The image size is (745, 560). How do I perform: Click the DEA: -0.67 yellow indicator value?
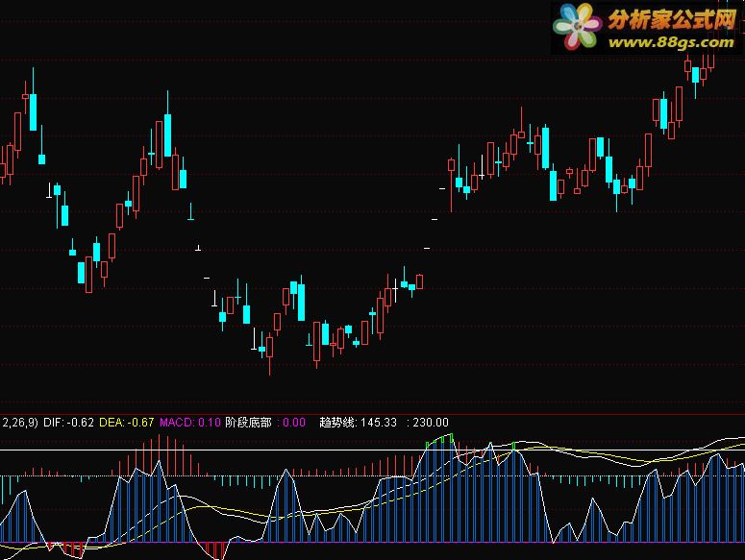pyautogui.click(x=126, y=423)
